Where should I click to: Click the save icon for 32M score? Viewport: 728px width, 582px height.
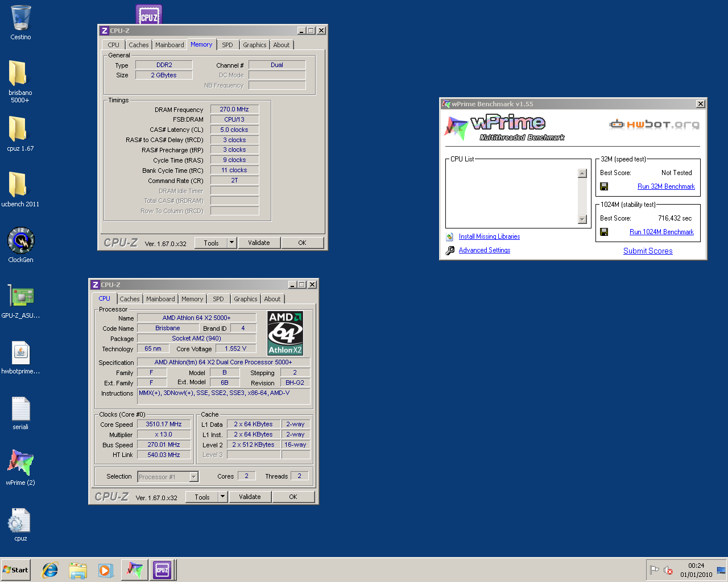click(604, 186)
